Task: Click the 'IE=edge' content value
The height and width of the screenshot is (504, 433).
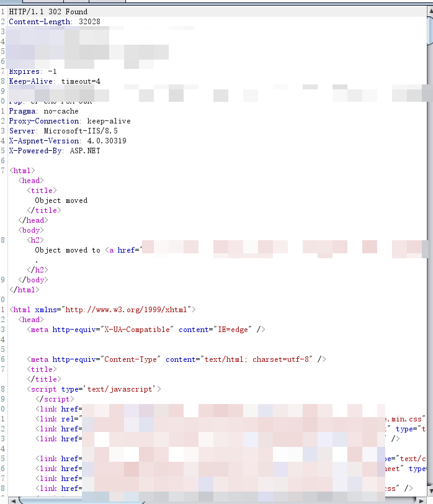Action: click(233, 330)
